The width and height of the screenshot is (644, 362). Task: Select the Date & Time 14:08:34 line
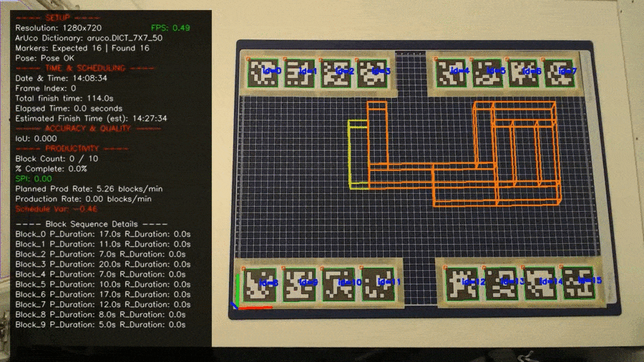pos(61,78)
